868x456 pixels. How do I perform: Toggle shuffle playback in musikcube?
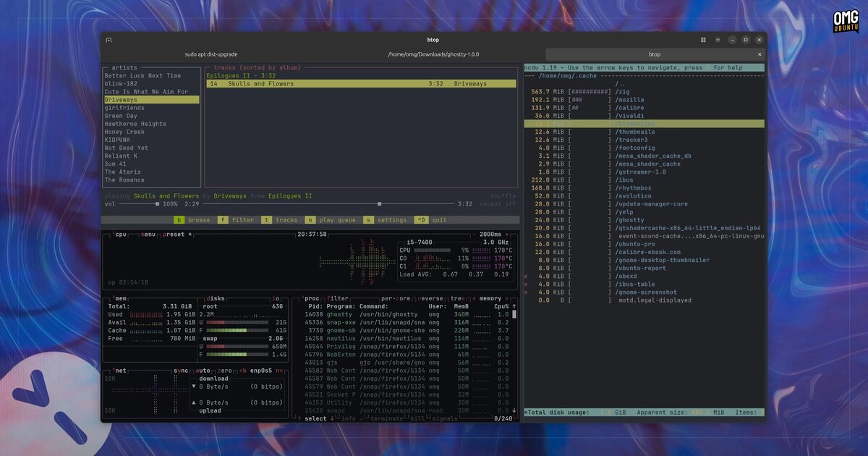pos(503,195)
